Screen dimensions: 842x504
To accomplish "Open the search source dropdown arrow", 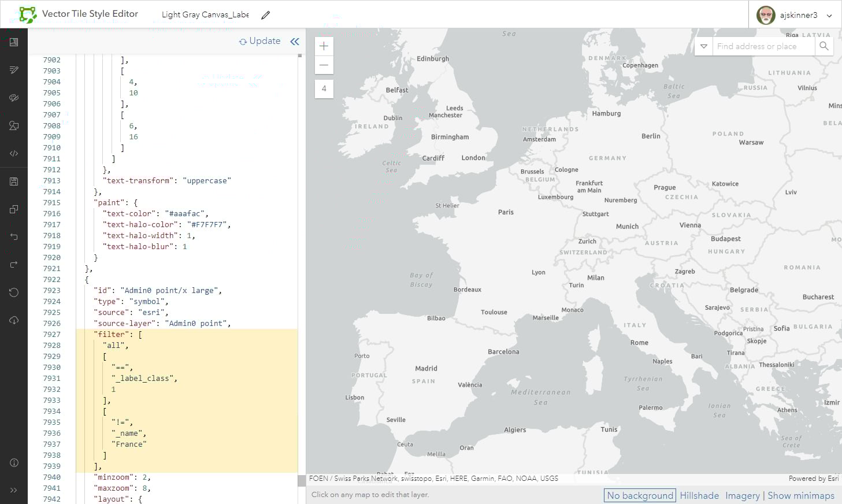I will (x=703, y=46).
